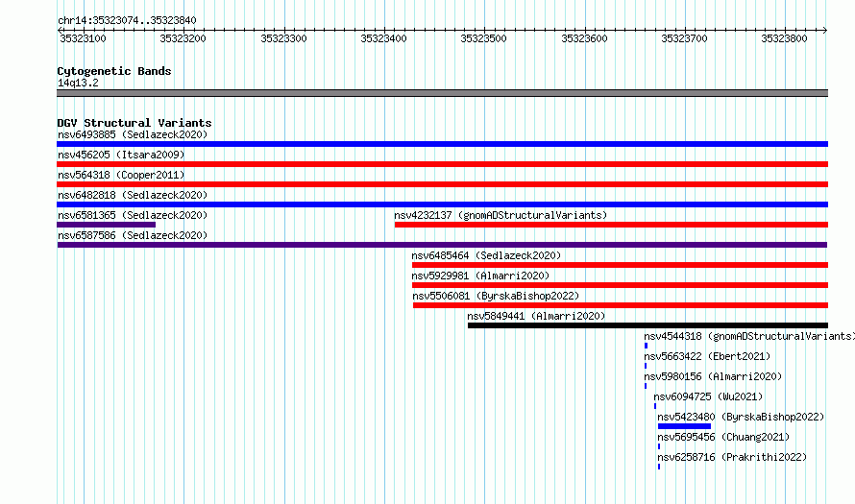Open nsv5695456 (Chuang2021) label
The height and width of the screenshot is (504, 855).
click(723, 437)
